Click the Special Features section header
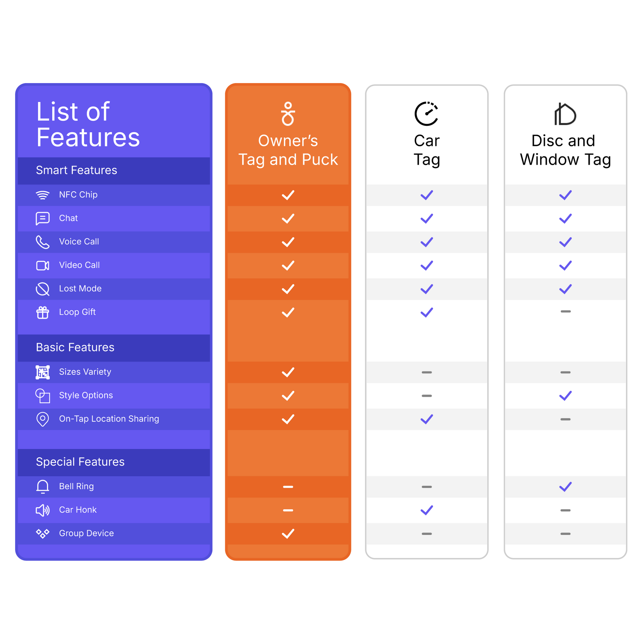This screenshot has width=644, height=644. (80, 462)
